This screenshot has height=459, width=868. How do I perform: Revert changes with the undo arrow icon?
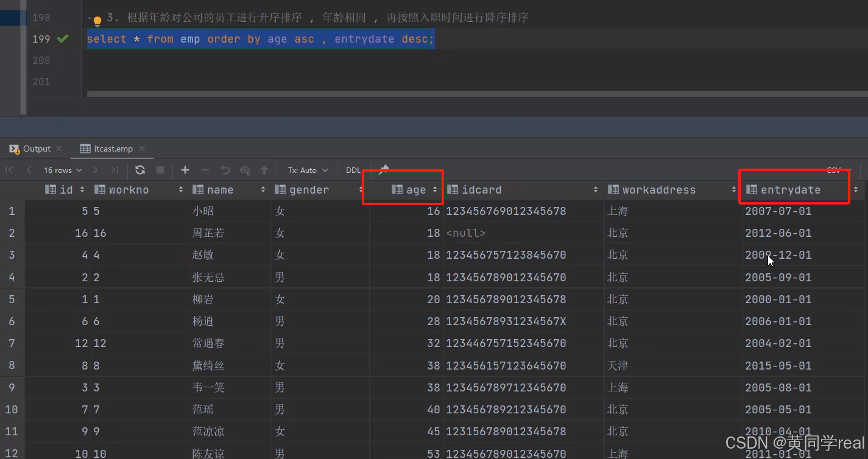click(225, 170)
